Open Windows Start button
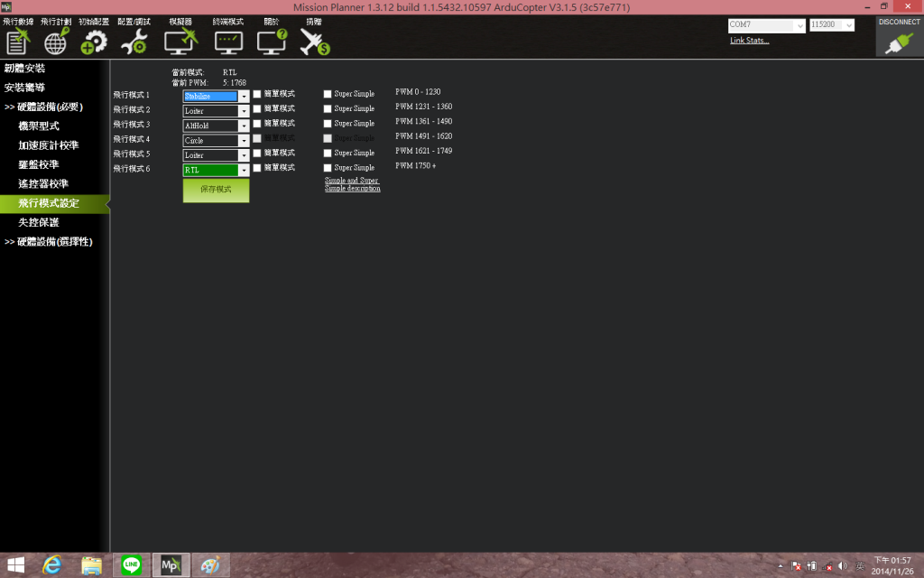This screenshot has height=578, width=924. click(x=16, y=565)
